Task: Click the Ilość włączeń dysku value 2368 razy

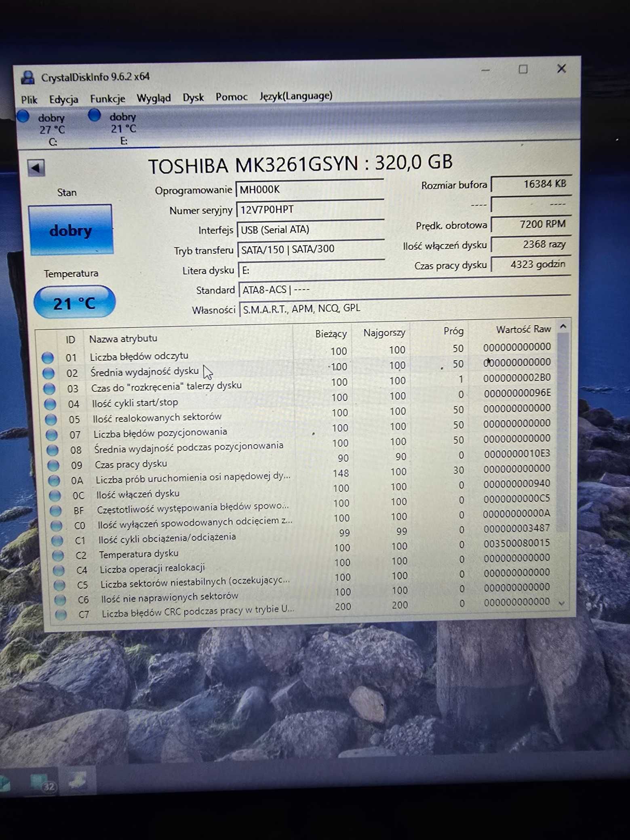Action: [531, 245]
